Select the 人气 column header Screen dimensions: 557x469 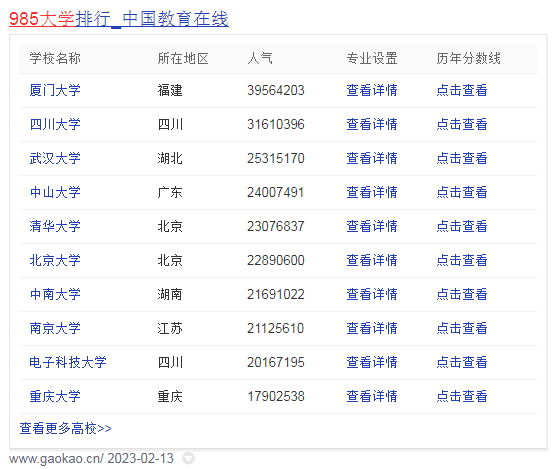coord(260,58)
